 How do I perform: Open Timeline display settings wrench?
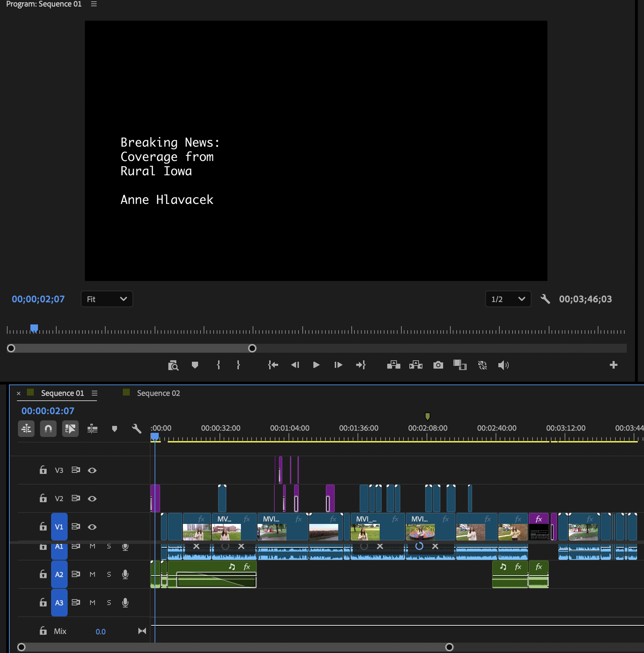tap(137, 429)
